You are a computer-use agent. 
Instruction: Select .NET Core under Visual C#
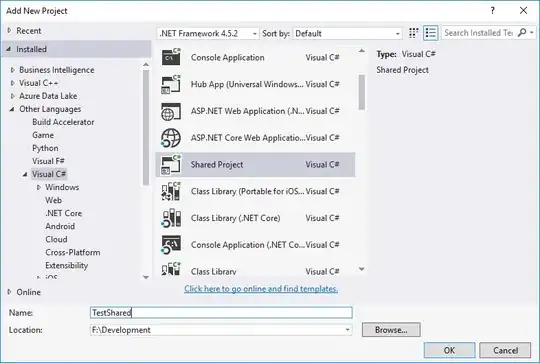(63, 213)
